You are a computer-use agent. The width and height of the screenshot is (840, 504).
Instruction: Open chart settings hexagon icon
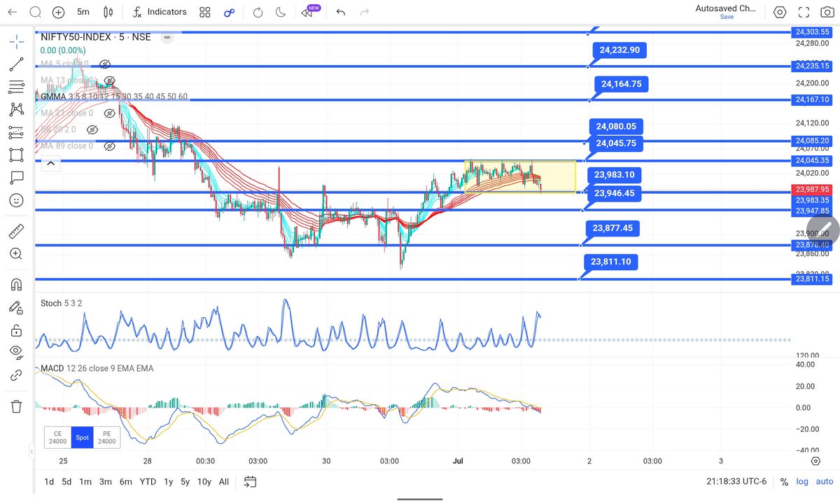(x=780, y=12)
